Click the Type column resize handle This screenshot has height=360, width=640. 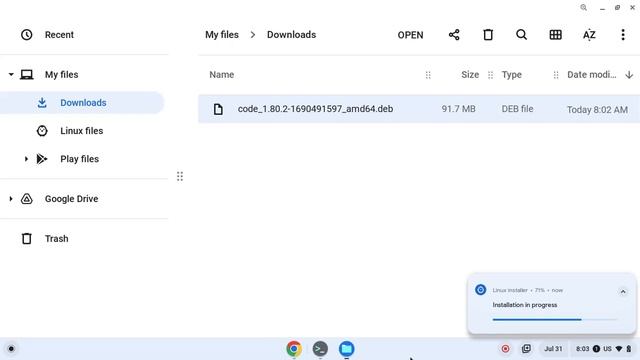coord(556,75)
